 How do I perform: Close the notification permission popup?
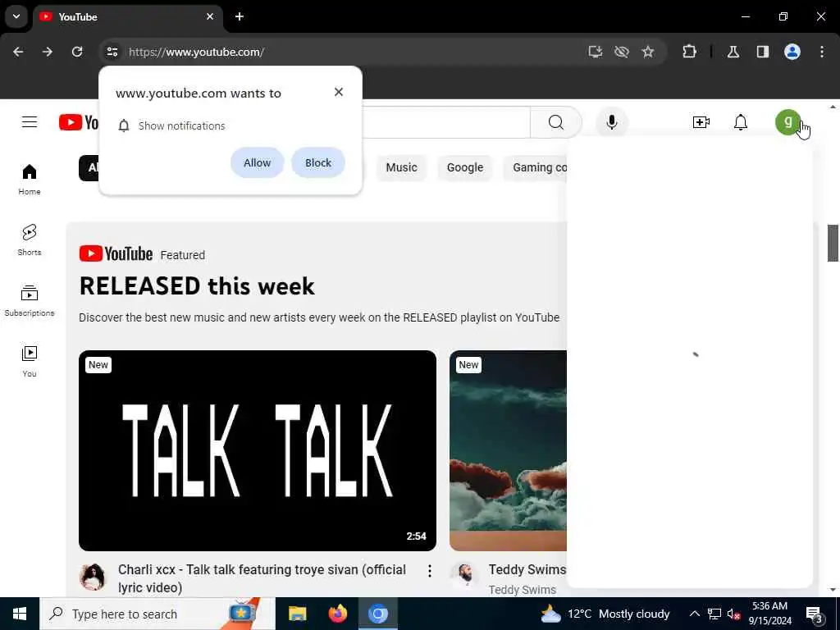pyautogui.click(x=339, y=92)
